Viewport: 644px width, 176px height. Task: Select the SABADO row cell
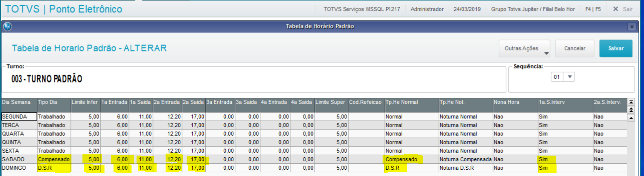tap(19, 159)
